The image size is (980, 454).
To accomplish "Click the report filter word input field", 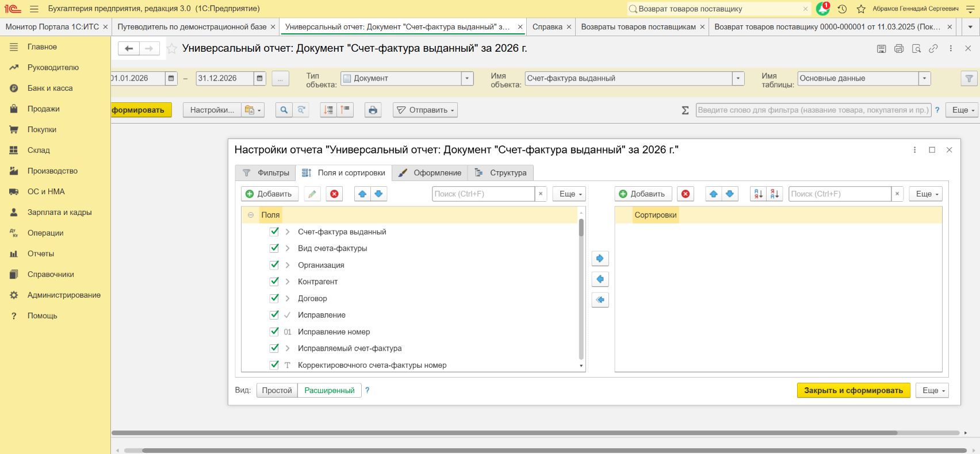I will tap(813, 110).
